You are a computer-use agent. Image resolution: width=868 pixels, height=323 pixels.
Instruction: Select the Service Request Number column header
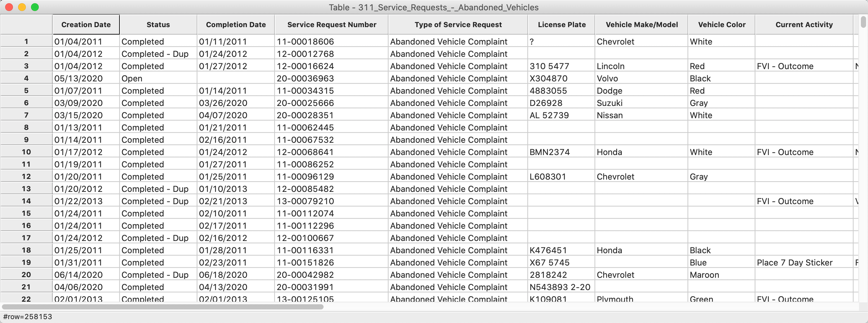click(332, 25)
